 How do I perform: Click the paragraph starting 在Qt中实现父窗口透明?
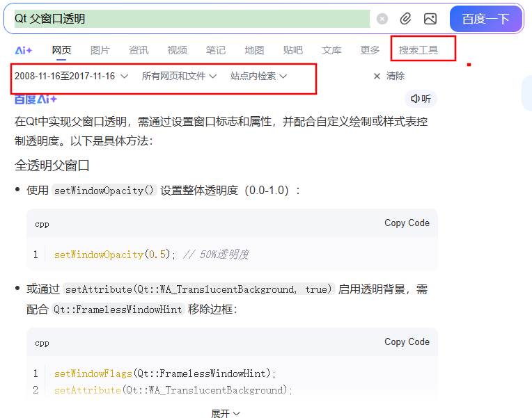221,131
